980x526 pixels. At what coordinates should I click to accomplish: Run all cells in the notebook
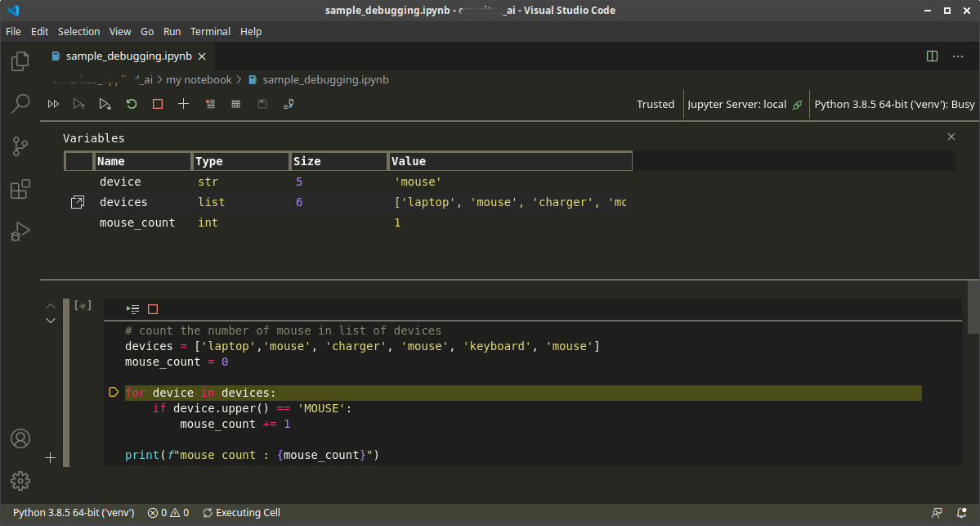pyautogui.click(x=53, y=104)
